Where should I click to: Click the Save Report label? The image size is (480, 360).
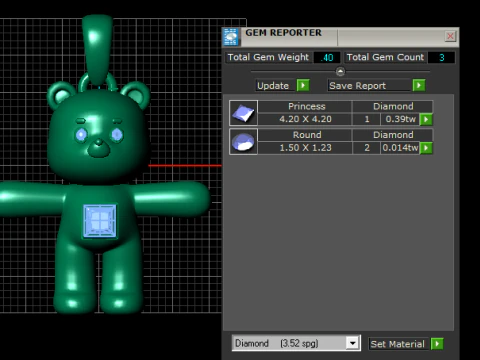(369, 86)
